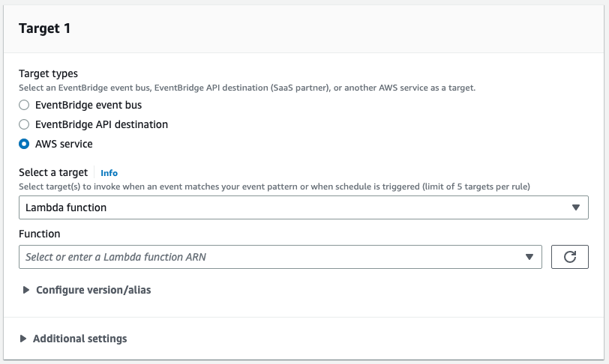The width and height of the screenshot is (609, 364).
Task: Click the "Function" field label
Action: [x=40, y=234]
